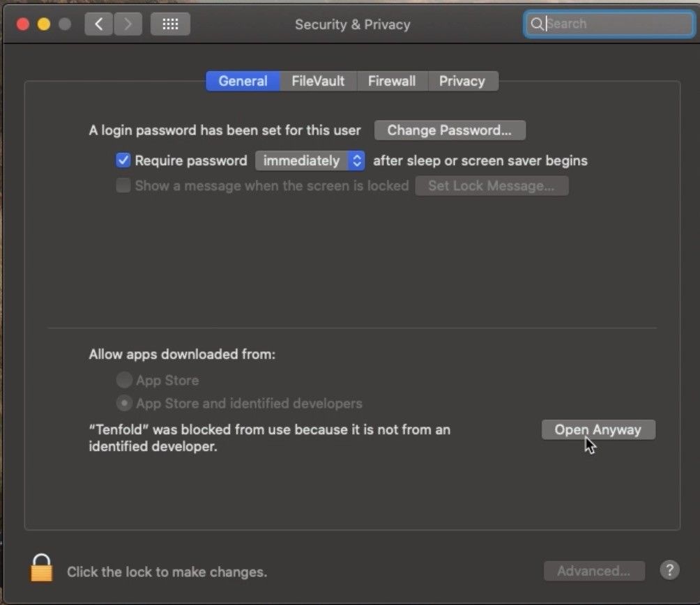Select the App Store radio button
This screenshot has height=605, width=700.
[x=123, y=380]
